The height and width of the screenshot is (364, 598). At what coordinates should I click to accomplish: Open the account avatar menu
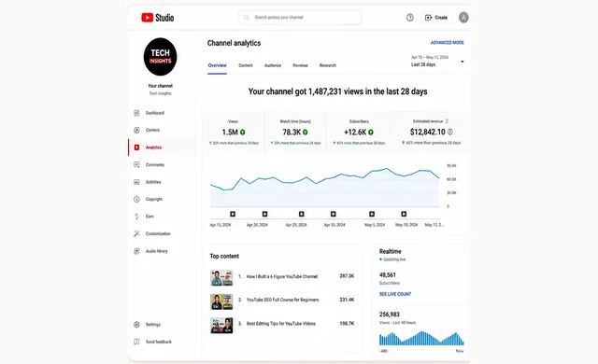click(463, 18)
